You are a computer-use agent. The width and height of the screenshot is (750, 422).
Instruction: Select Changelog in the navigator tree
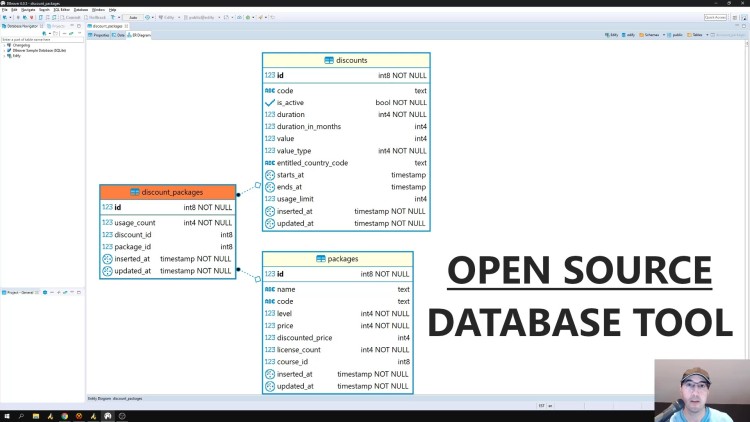[x=21, y=45]
